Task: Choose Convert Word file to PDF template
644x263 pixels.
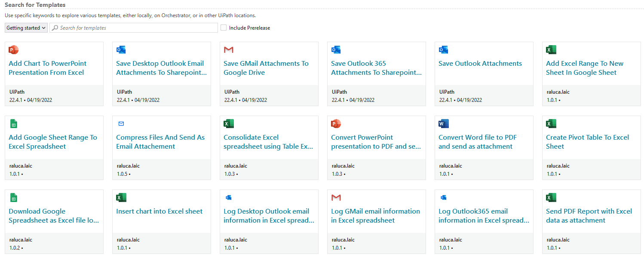Action: pos(478,142)
